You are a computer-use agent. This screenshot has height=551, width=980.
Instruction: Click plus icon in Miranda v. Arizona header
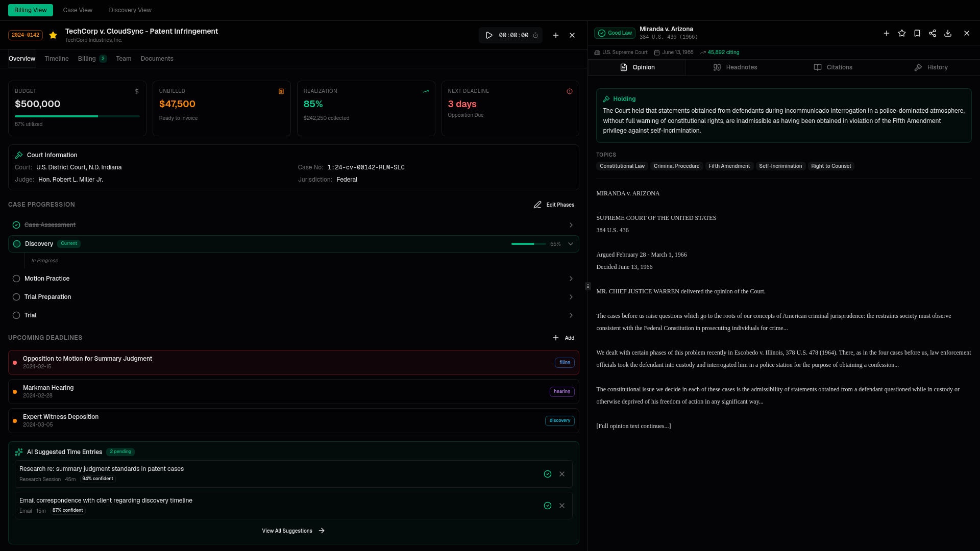887,33
